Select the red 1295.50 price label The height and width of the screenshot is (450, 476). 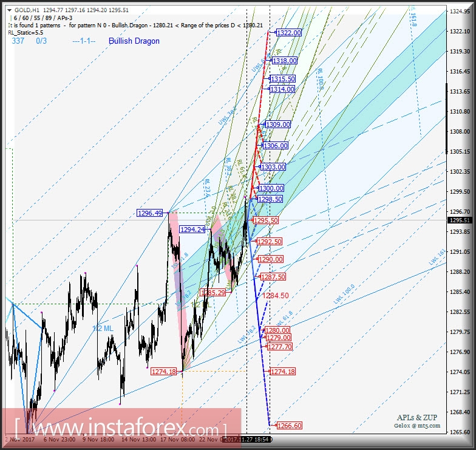(x=266, y=220)
